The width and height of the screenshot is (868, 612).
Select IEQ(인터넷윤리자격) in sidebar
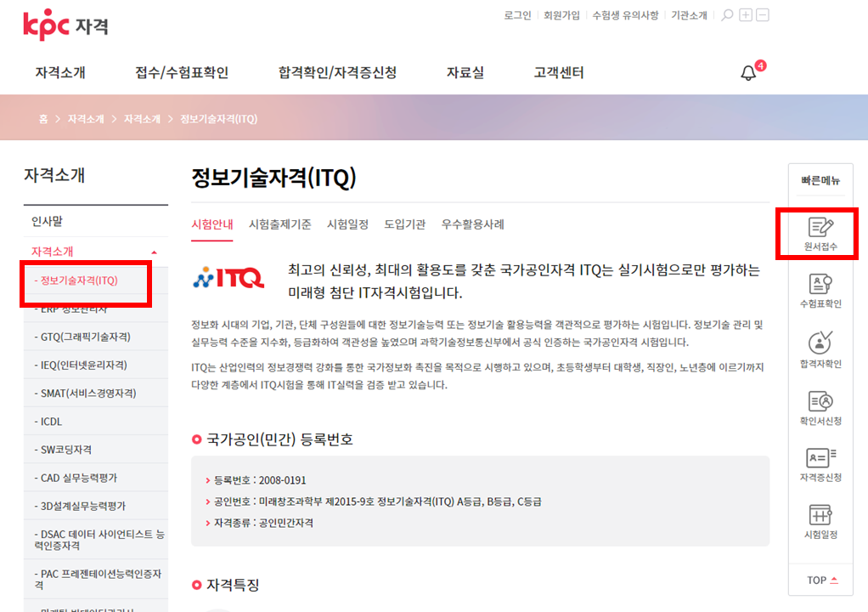pos(96,365)
